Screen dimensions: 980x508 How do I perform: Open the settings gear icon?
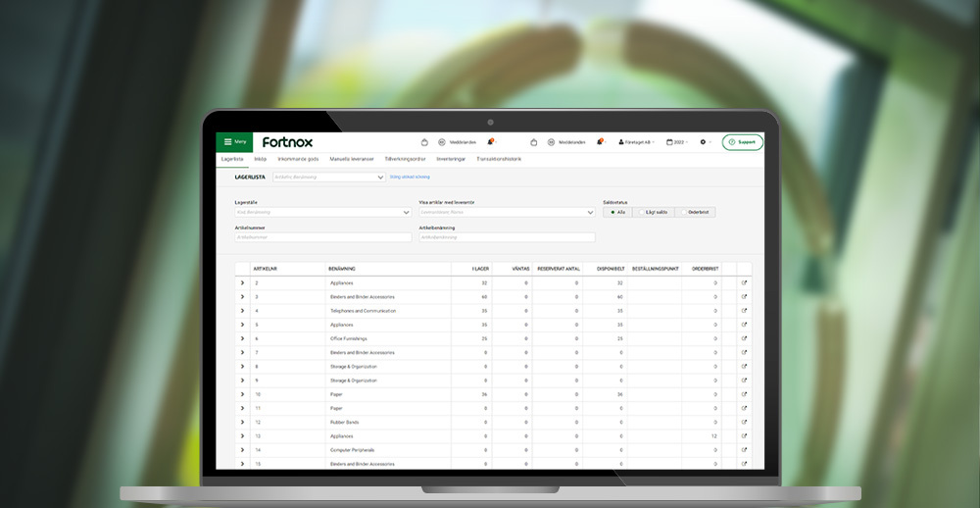703,142
